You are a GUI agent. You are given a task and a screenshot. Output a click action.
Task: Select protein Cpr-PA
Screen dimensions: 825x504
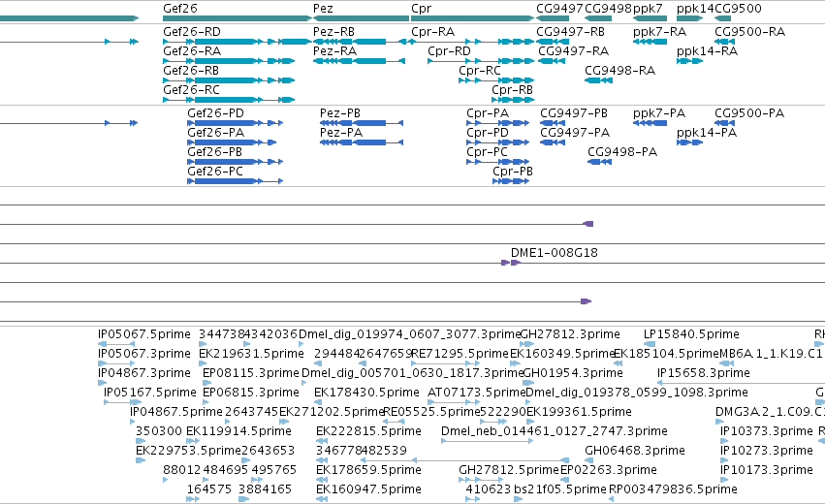click(x=497, y=123)
